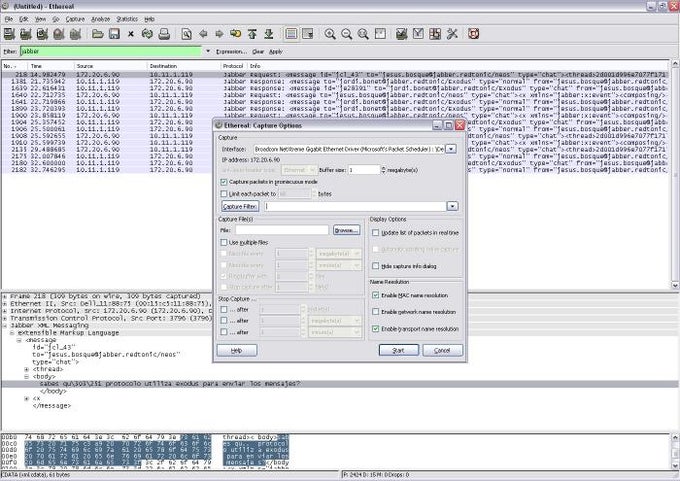Reload the capture file toolbar icon
The image size is (680, 481).
click(147, 34)
